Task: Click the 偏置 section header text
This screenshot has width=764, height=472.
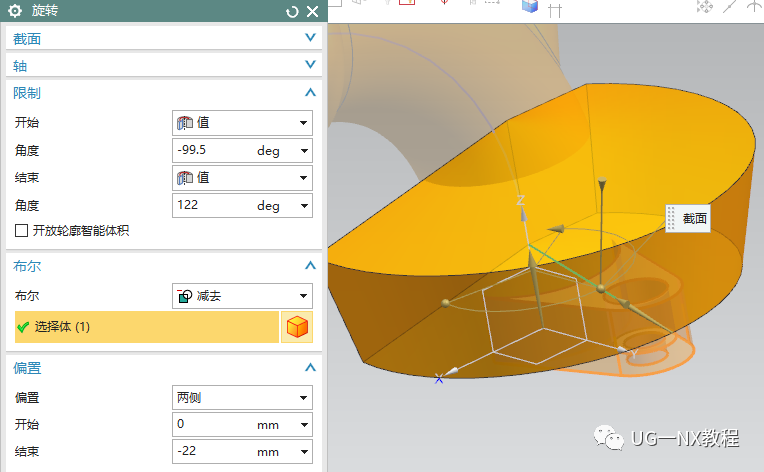Action: [x=27, y=368]
